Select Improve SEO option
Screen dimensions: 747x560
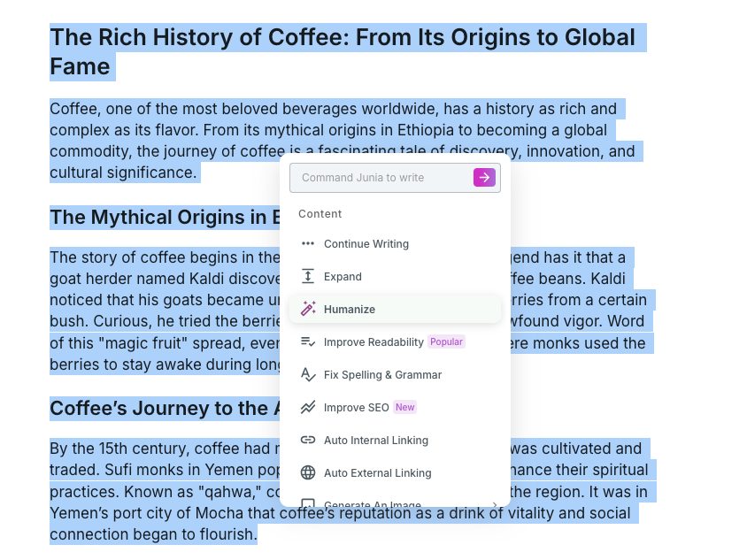[395, 408]
